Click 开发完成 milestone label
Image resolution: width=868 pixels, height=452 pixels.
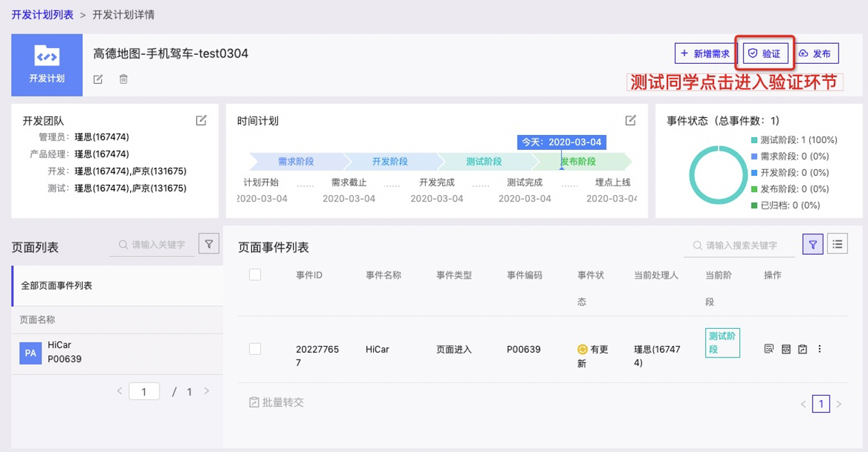coord(437,183)
